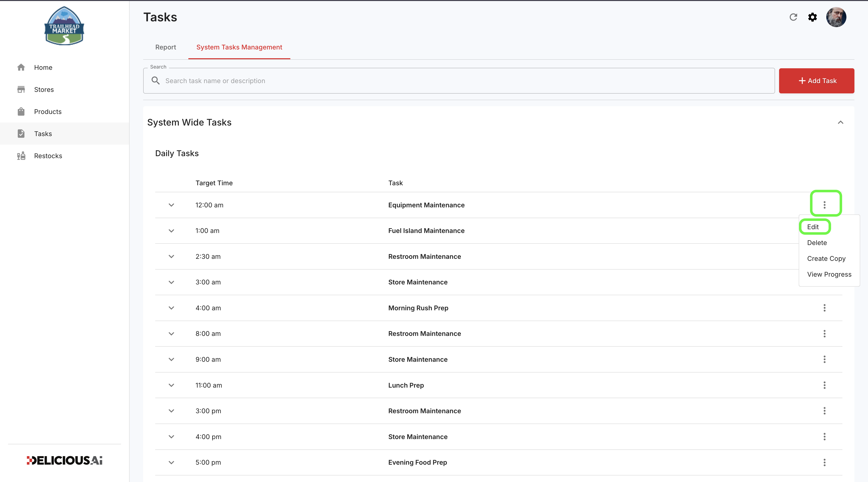Open three-dot menu for 3:00 pm Restroom Maintenance
Image resolution: width=868 pixels, height=482 pixels.
825,411
